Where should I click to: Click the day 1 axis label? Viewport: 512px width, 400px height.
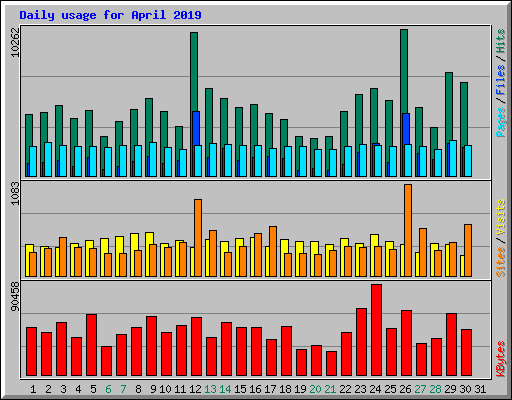click(x=33, y=389)
